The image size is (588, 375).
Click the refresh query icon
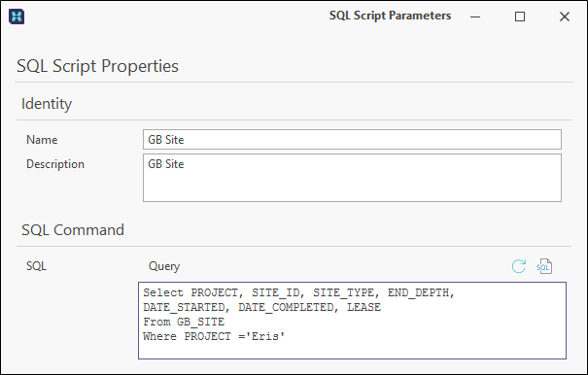tap(519, 266)
